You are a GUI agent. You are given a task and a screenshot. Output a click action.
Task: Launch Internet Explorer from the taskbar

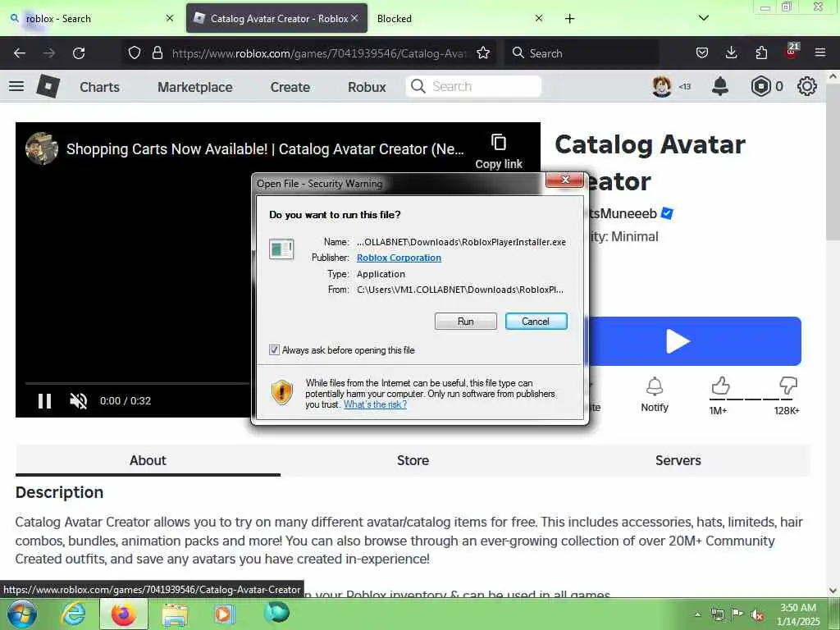click(x=73, y=614)
